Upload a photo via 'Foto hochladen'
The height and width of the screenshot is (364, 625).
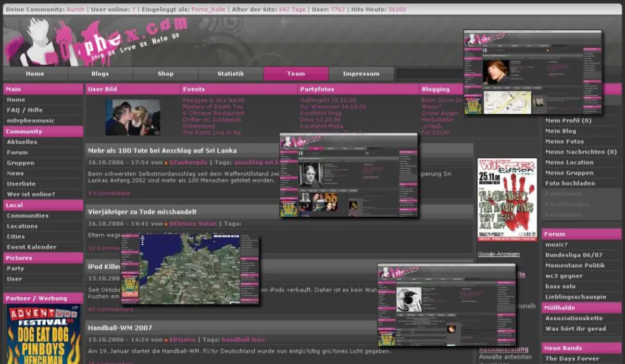coord(570,183)
